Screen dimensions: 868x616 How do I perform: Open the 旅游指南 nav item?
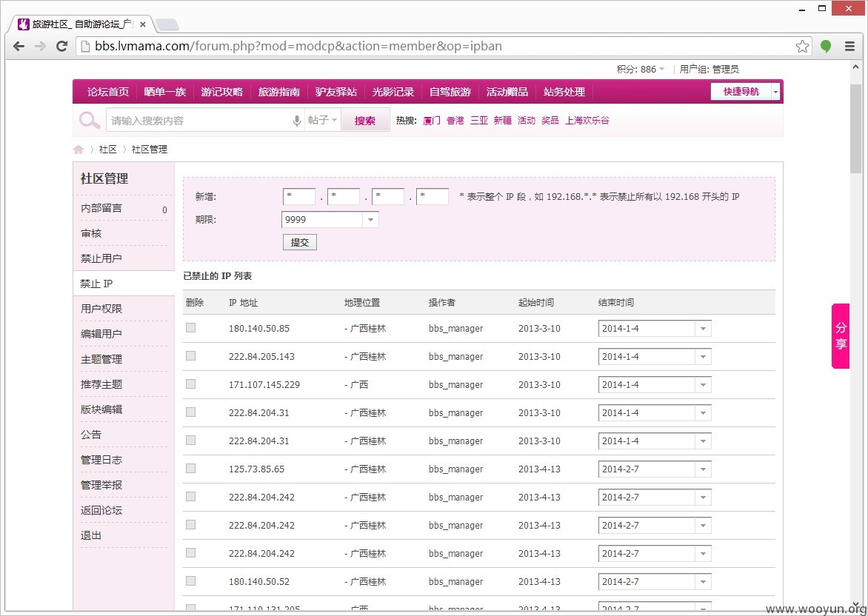coord(279,92)
